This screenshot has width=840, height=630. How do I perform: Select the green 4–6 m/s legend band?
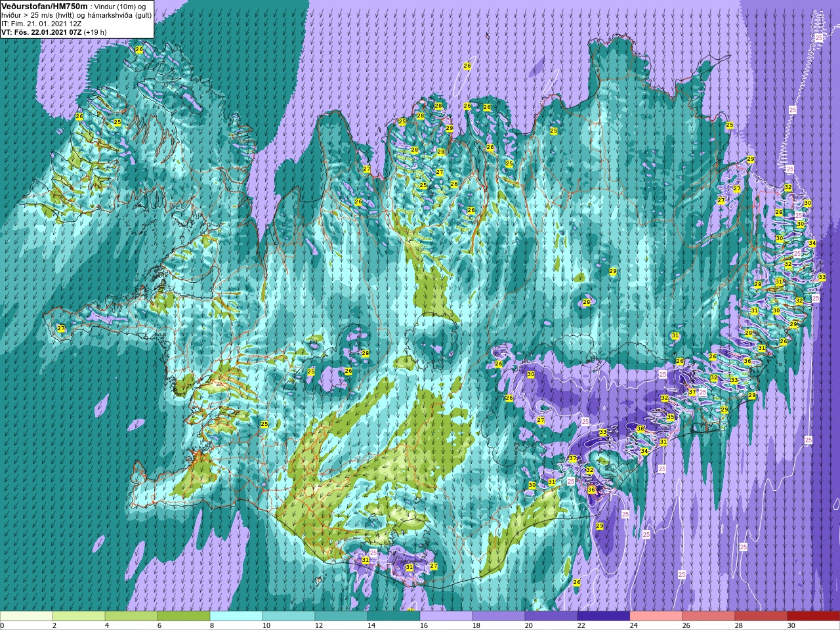131,616
